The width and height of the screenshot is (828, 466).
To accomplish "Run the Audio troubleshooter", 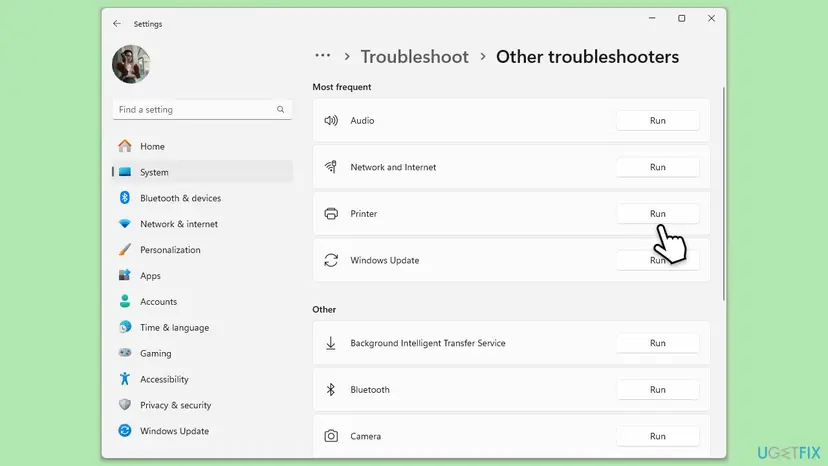I will (x=657, y=120).
